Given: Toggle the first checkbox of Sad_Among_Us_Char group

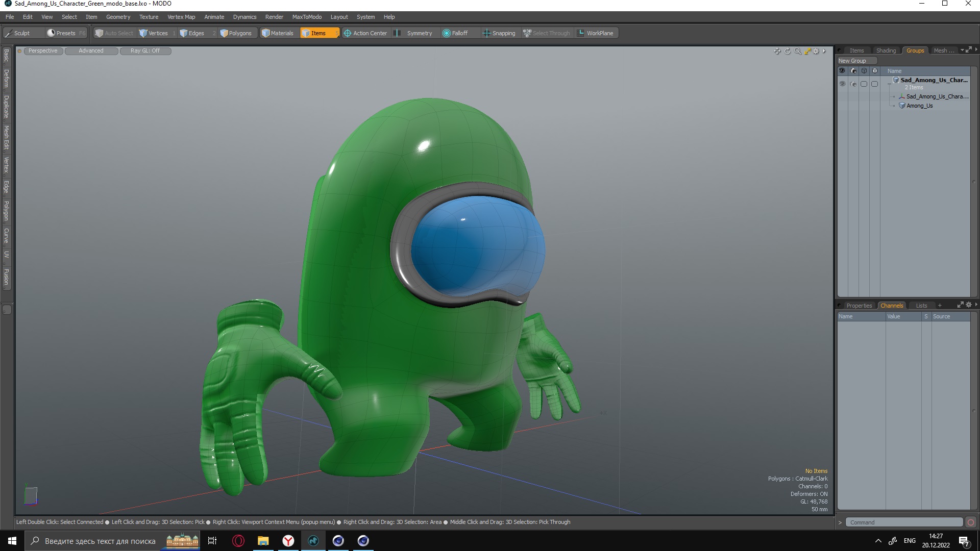Looking at the screenshot, I should click(x=864, y=84).
